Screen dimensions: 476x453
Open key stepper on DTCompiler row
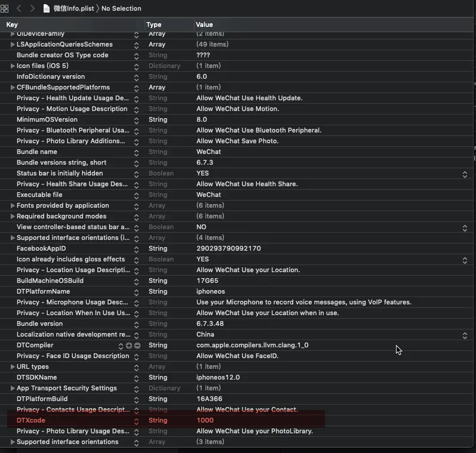click(121, 346)
